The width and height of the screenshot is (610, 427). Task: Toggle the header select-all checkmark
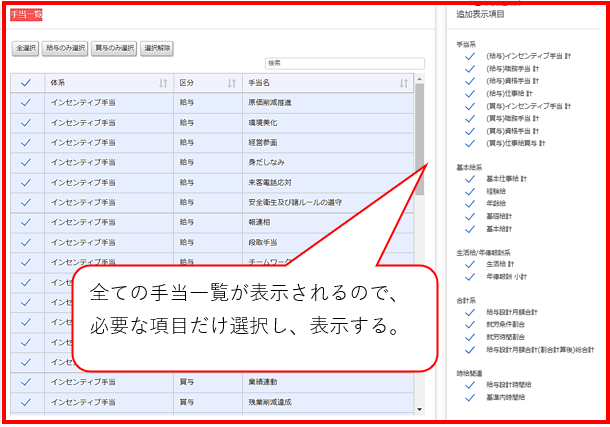click(x=26, y=83)
